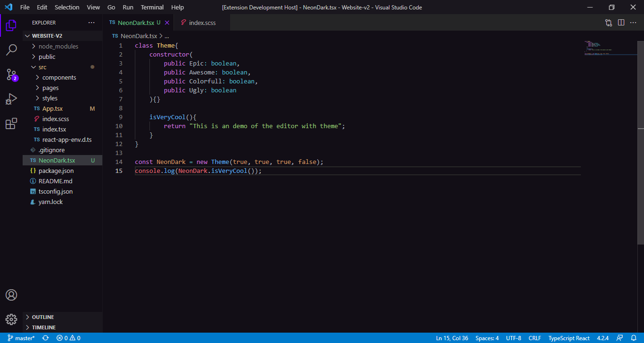Open the Extensions view
This screenshot has height=343, width=644.
pos(11,124)
